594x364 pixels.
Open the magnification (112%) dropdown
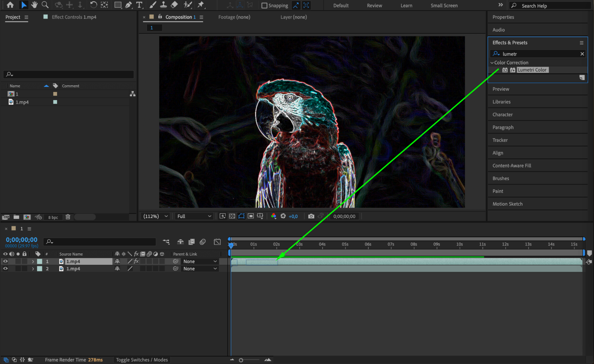[x=156, y=216]
